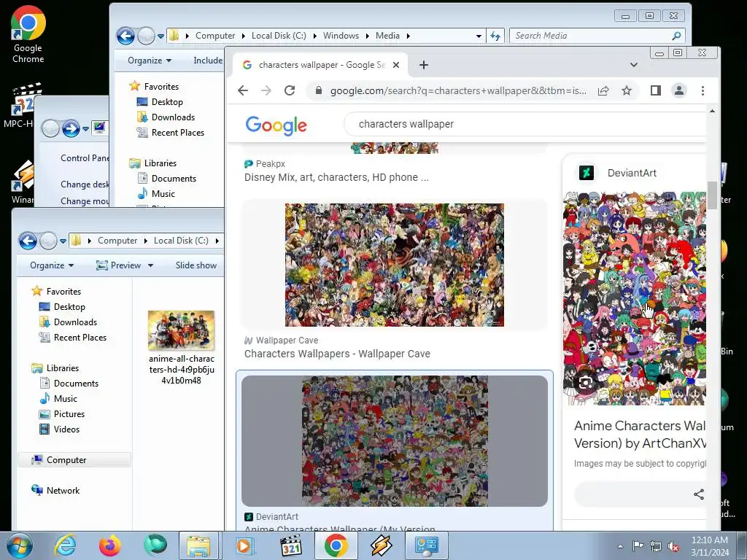The image size is (747, 560).
Task: Open the Wallpaper Cave characters collage image
Action: pyautogui.click(x=395, y=265)
